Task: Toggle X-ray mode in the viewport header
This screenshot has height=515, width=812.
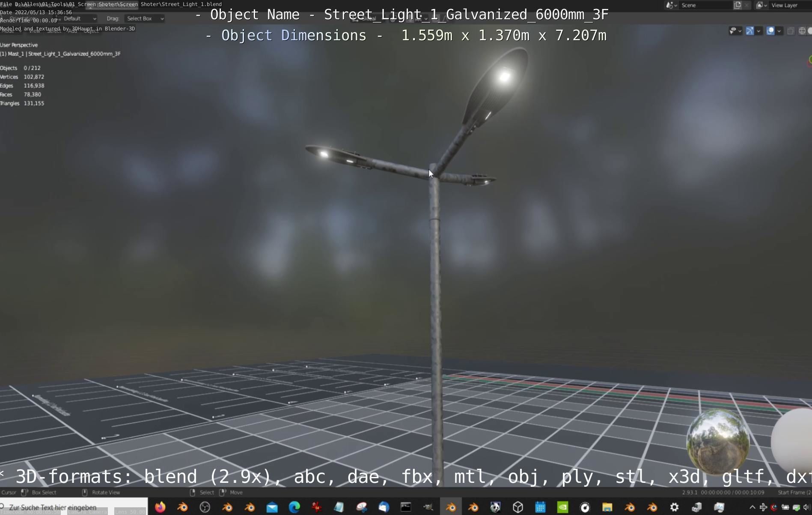Action: 791,31
